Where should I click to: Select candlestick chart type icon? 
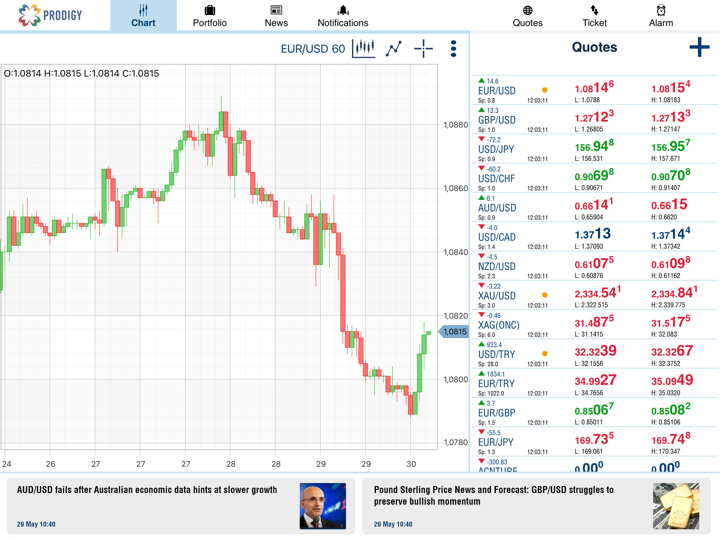(x=364, y=48)
